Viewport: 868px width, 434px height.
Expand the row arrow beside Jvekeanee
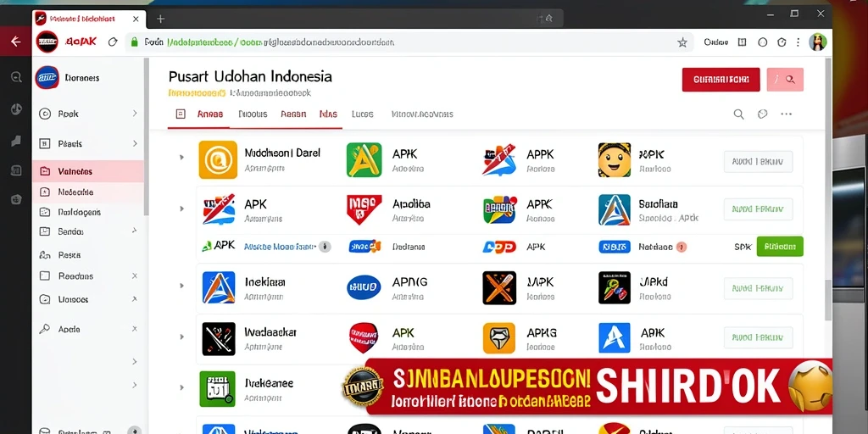[181, 388]
